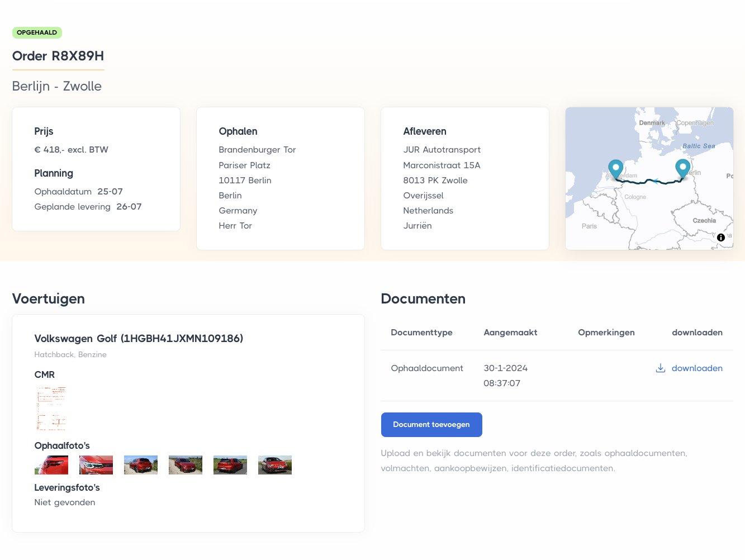
Task: Click the Order R8X89H heading
Action: (58, 56)
